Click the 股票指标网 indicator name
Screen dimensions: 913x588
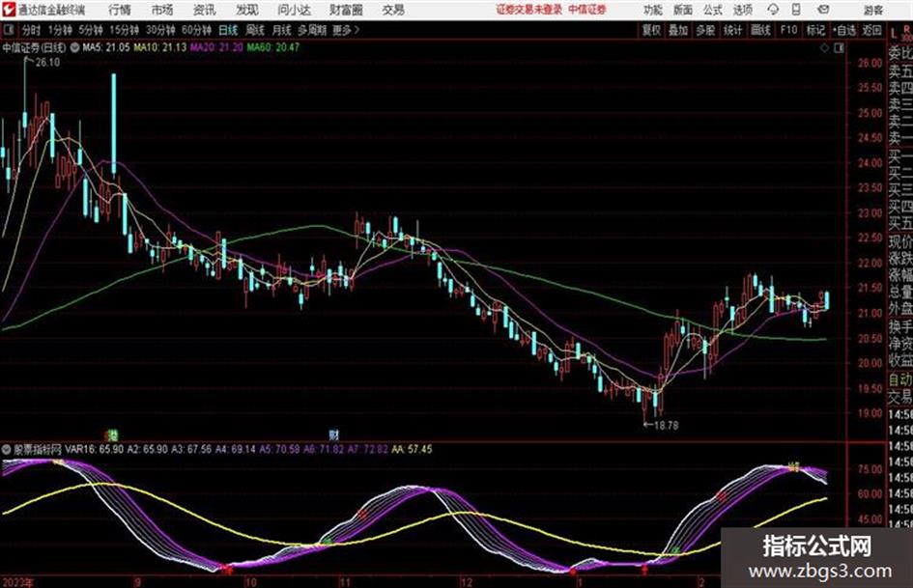38,449
